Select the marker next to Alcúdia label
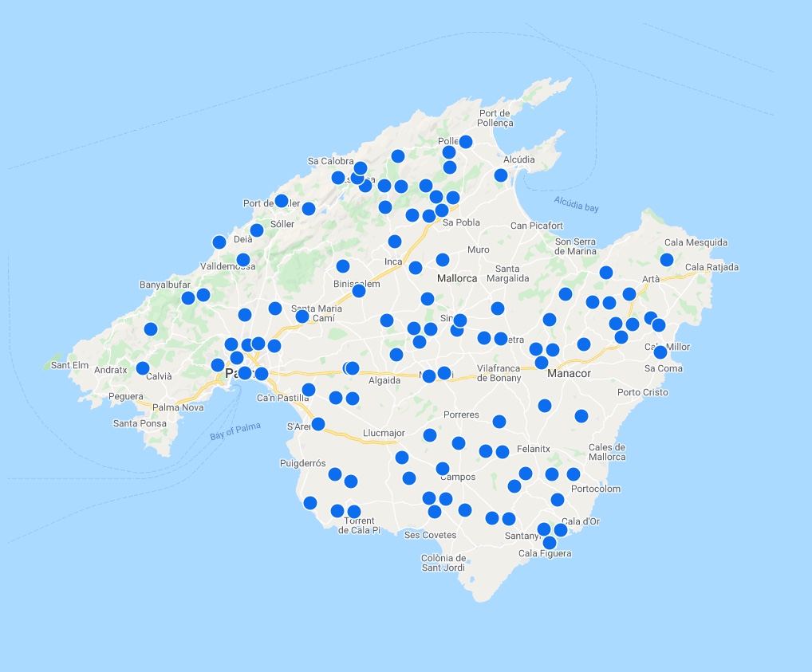Viewport: 812px width, 672px height. 501,175
